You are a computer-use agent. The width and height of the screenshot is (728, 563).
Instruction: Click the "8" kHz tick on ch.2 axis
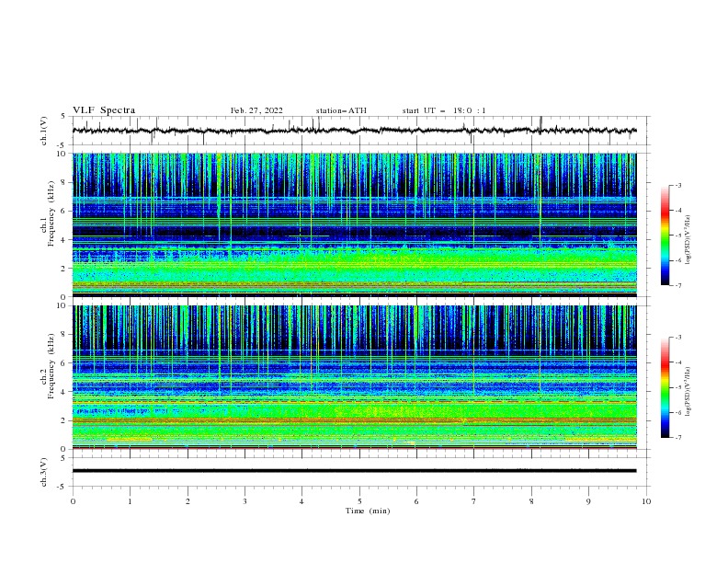65,335
